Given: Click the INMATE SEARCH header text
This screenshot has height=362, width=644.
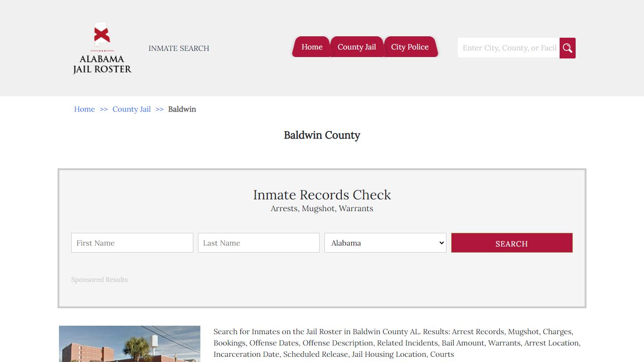Looking at the screenshot, I should (x=179, y=49).
